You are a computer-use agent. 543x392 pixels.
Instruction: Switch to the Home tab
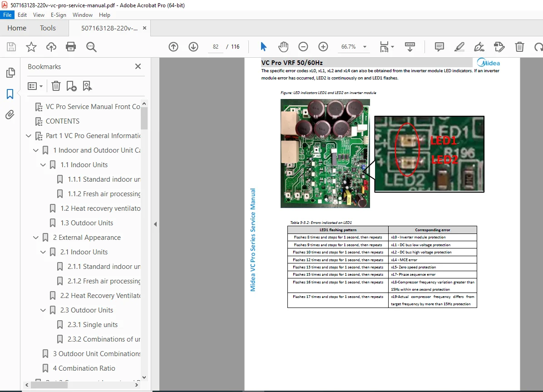pyautogui.click(x=17, y=28)
